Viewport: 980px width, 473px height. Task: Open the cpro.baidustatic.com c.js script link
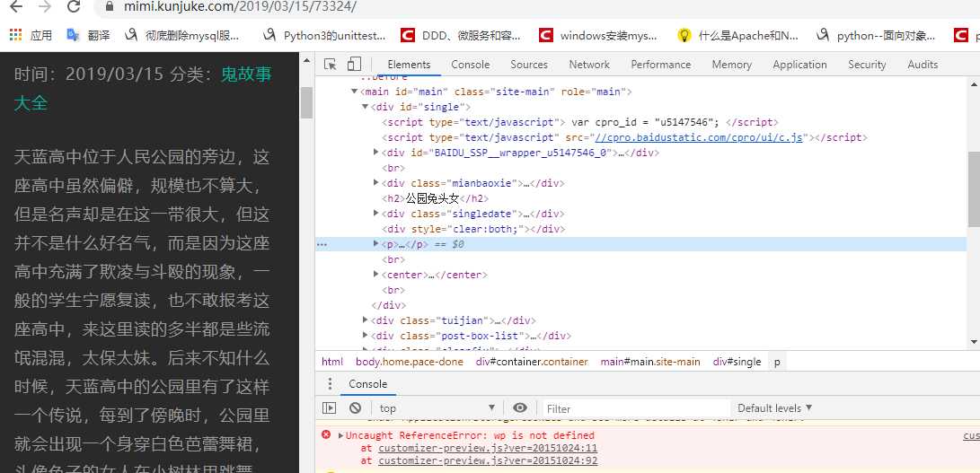(699, 137)
